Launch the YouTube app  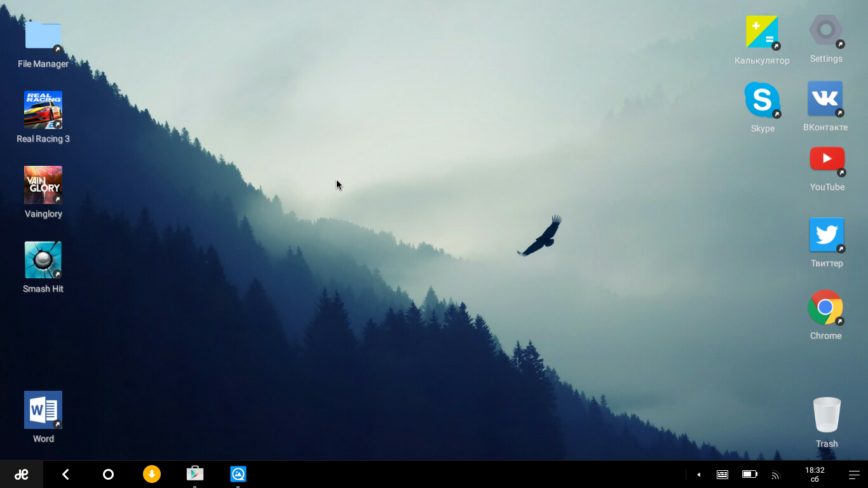tap(827, 159)
